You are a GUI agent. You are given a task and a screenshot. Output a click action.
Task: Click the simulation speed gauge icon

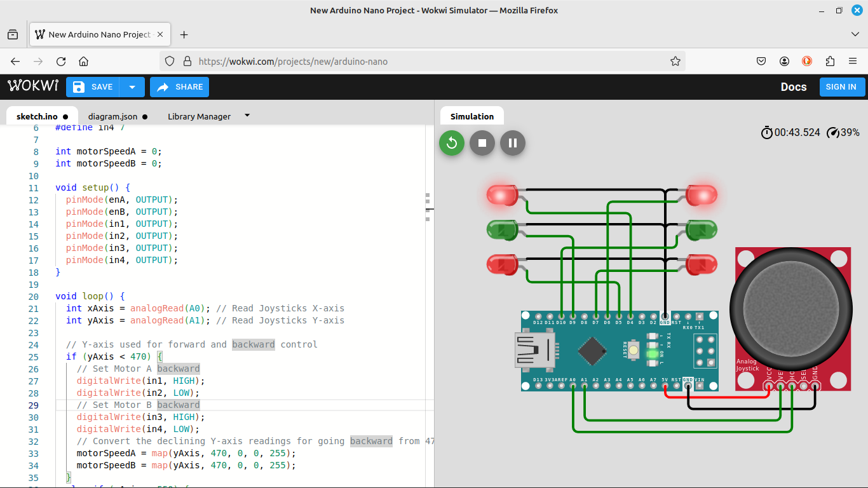pyautogui.click(x=832, y=132)
